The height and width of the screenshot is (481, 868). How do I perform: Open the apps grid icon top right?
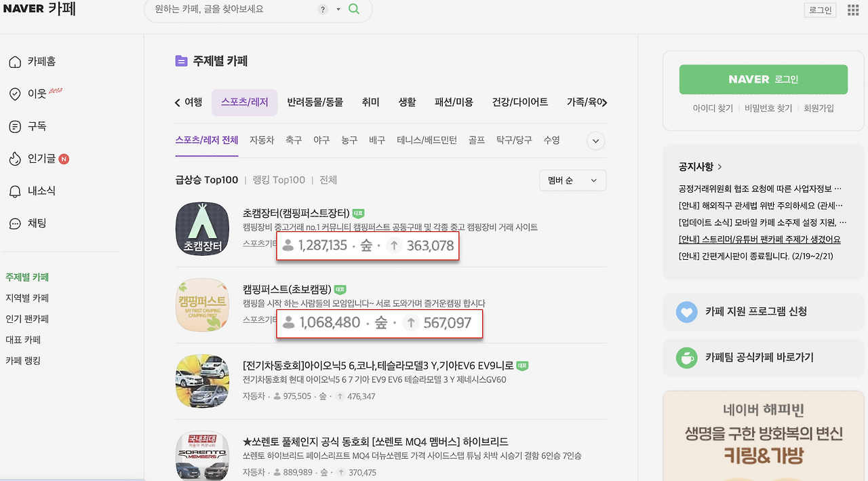tap(852, 9)
